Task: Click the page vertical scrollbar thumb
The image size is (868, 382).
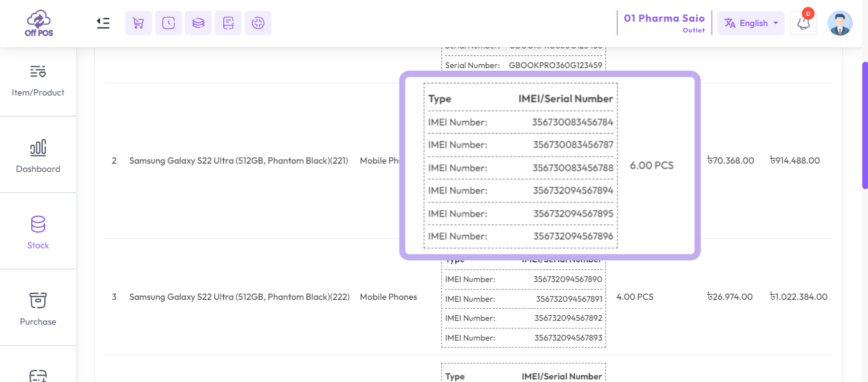Action: [865, 125]
